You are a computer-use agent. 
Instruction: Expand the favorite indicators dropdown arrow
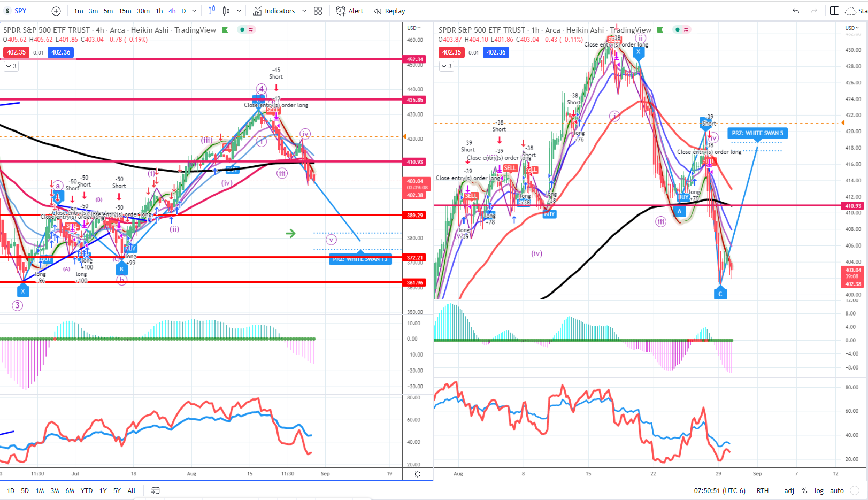[304, 11]
